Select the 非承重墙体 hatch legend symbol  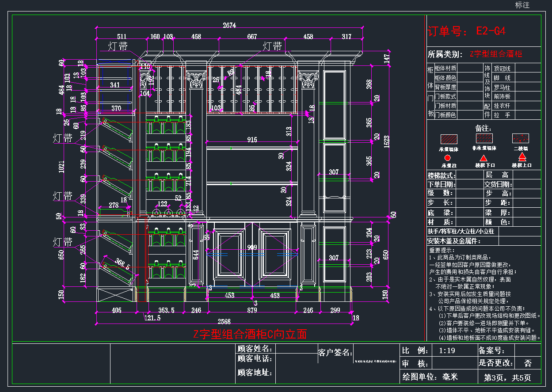(x=483, y=139)
